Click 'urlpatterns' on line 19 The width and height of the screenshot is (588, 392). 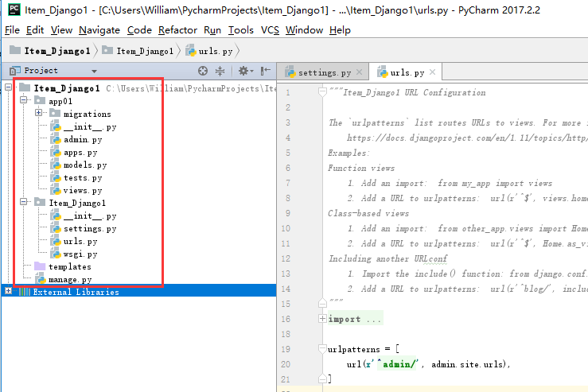pos(353,349)
